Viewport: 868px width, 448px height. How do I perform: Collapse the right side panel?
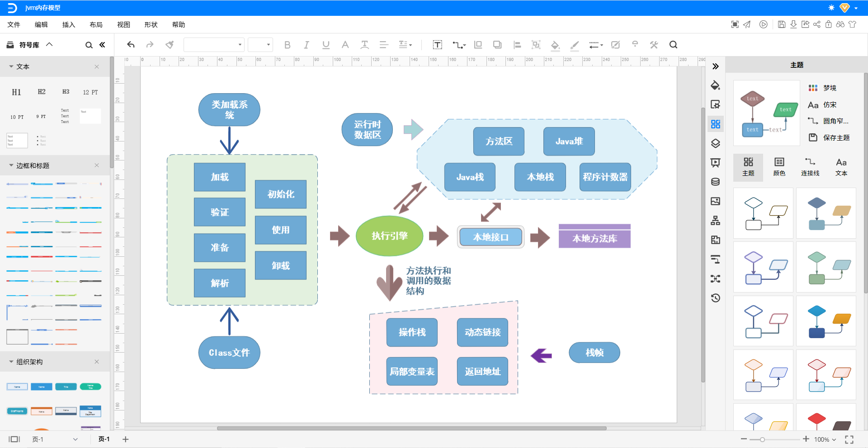[715, 66]
